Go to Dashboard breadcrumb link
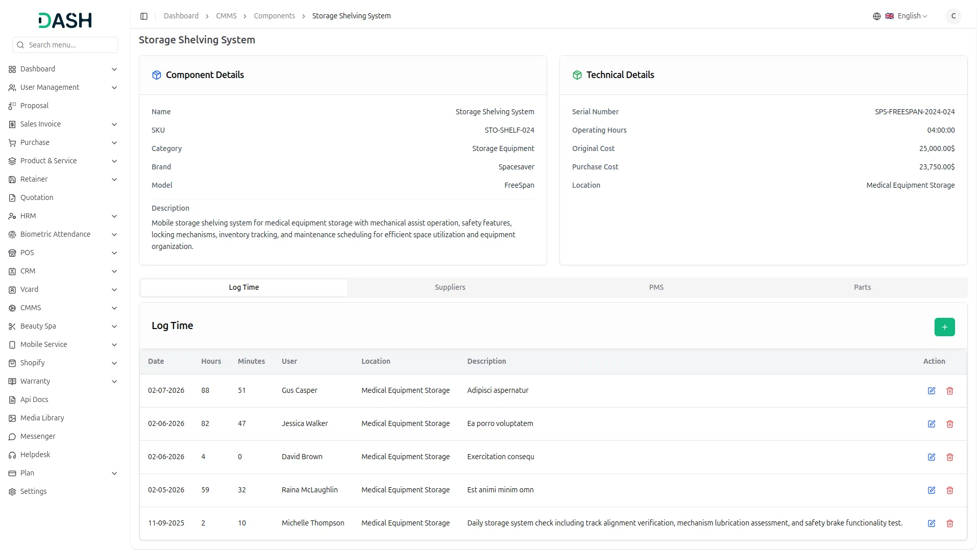 (x=181, y=16)
